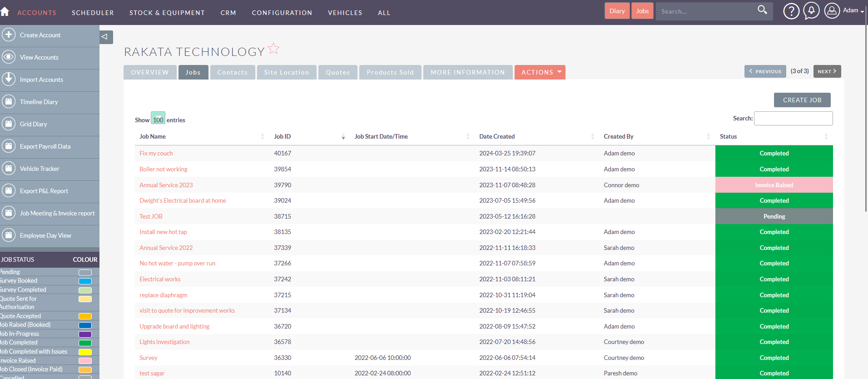
Task: Click the Job In-Progress purple colour swatch
Action: pos(85,334)
